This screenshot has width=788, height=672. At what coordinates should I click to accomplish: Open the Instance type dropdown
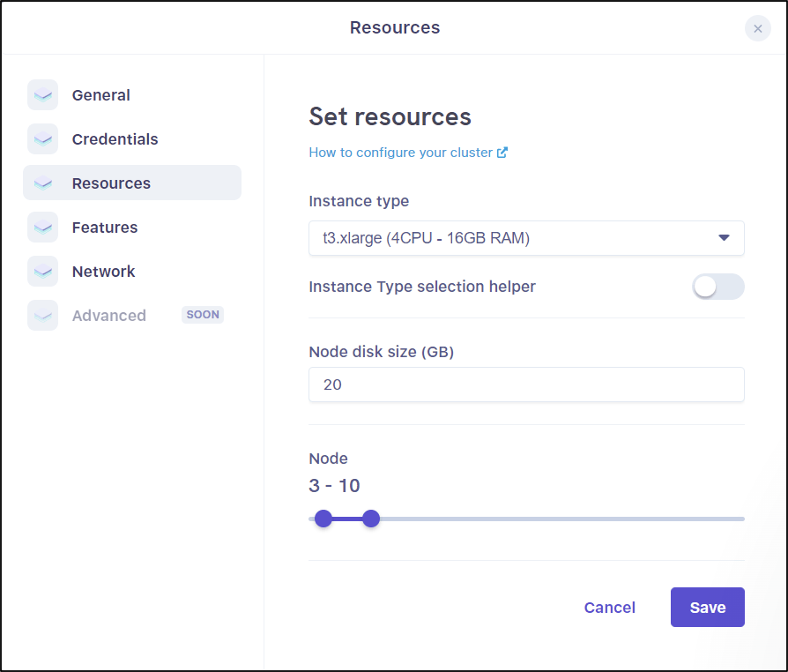526,238
